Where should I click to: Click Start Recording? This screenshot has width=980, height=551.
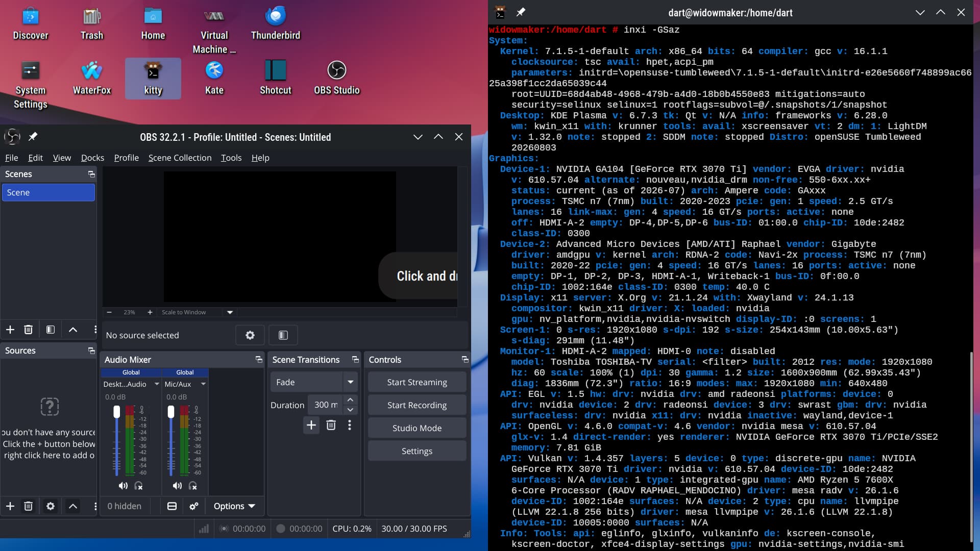coord(417,405)
